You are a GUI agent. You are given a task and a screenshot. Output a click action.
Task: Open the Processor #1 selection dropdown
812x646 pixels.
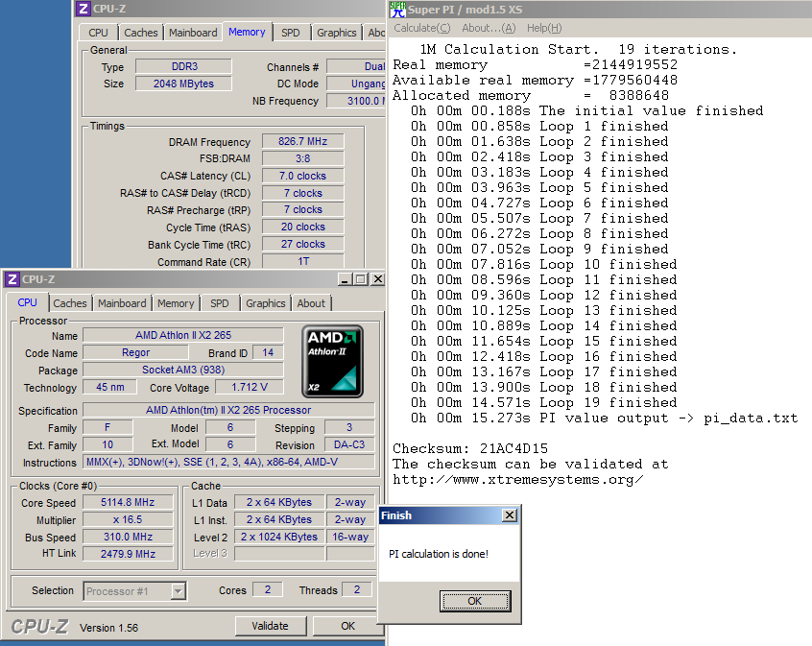(x=179, y=590)
